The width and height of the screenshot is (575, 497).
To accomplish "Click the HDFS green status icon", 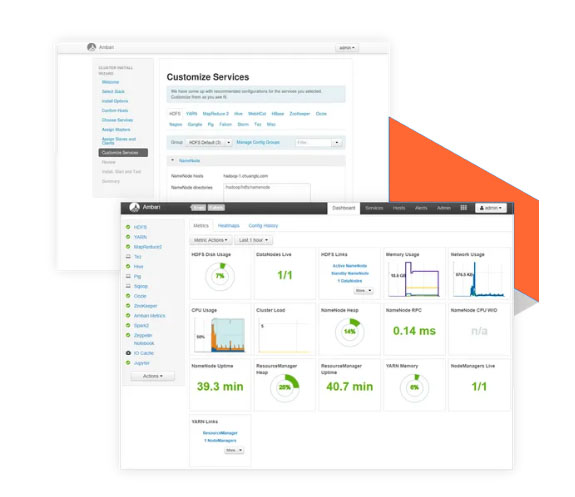I will (x=128, y=227).
